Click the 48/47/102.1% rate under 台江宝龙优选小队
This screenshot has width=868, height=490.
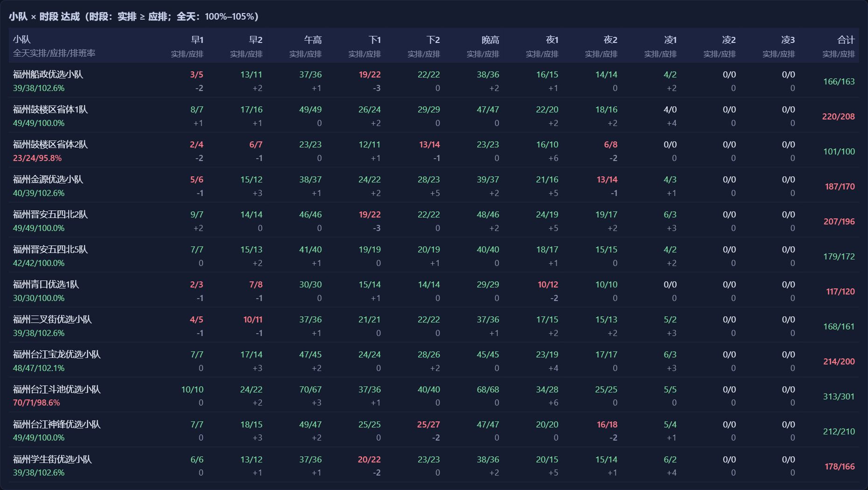pos(39,368)
